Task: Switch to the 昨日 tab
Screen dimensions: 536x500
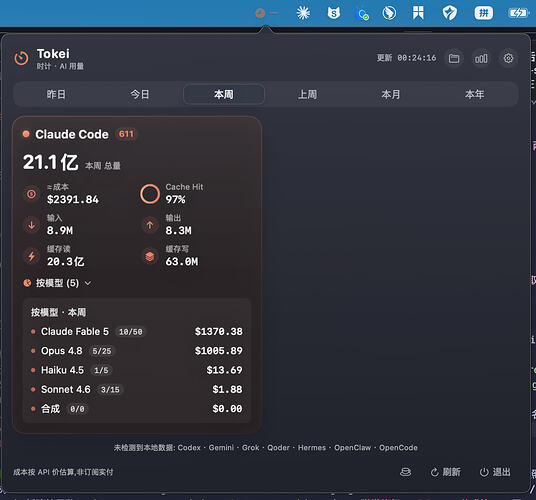Action: coord(56,94)
